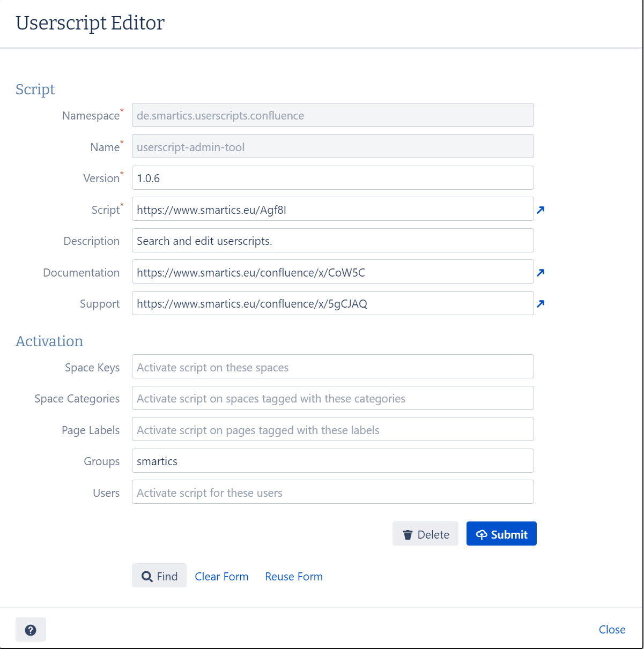This screenshot has width=644, height=649.
Task: Open the Script URL in new tab
Action: click(541, 210)
